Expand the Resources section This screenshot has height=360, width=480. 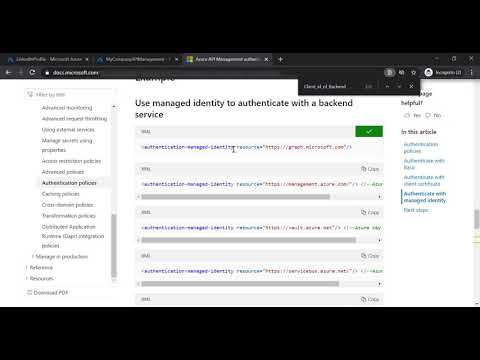click(40, 279)
